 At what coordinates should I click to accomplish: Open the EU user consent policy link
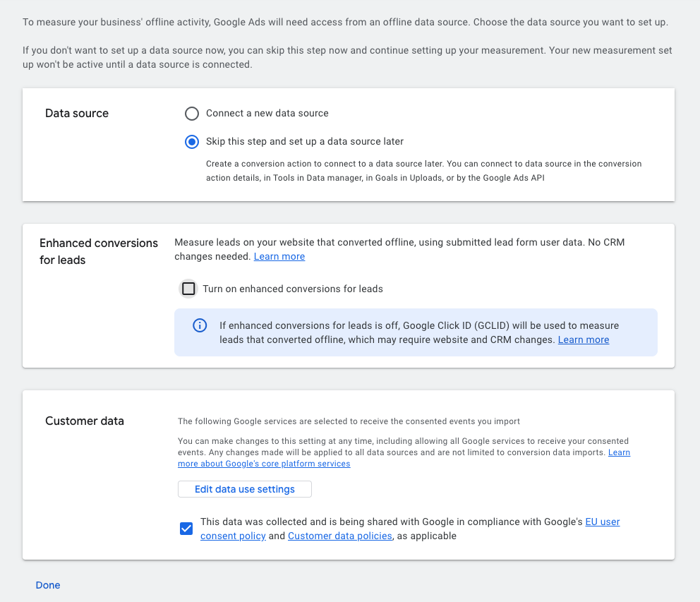pos(602,522)
